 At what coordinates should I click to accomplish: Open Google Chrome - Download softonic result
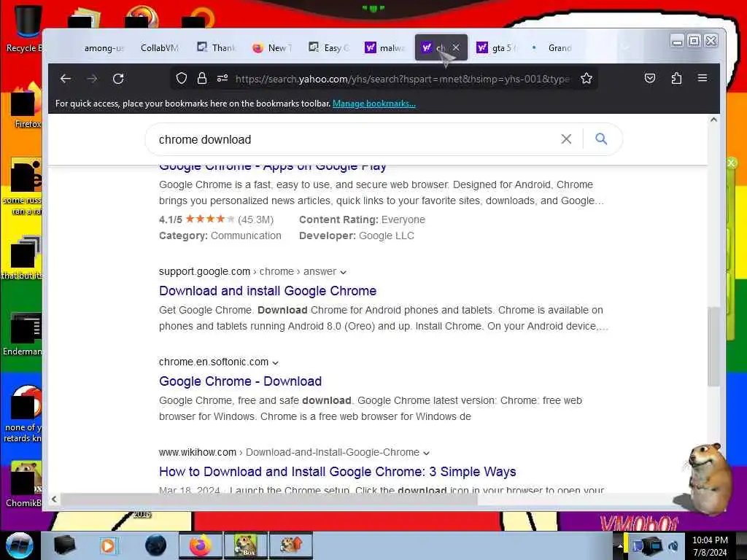click(x=240, y=381)
